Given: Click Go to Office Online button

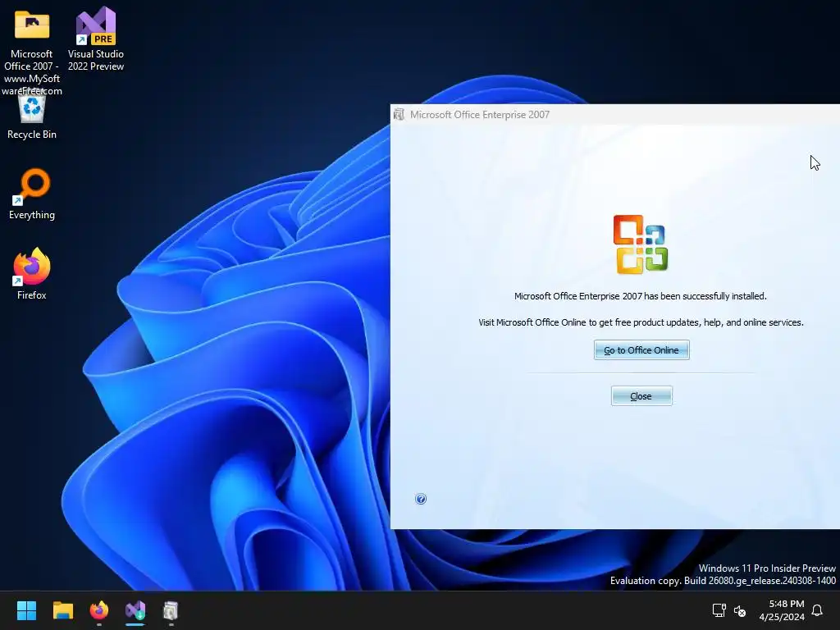Looking at the screenshot, I should click(x=641, y=349).
